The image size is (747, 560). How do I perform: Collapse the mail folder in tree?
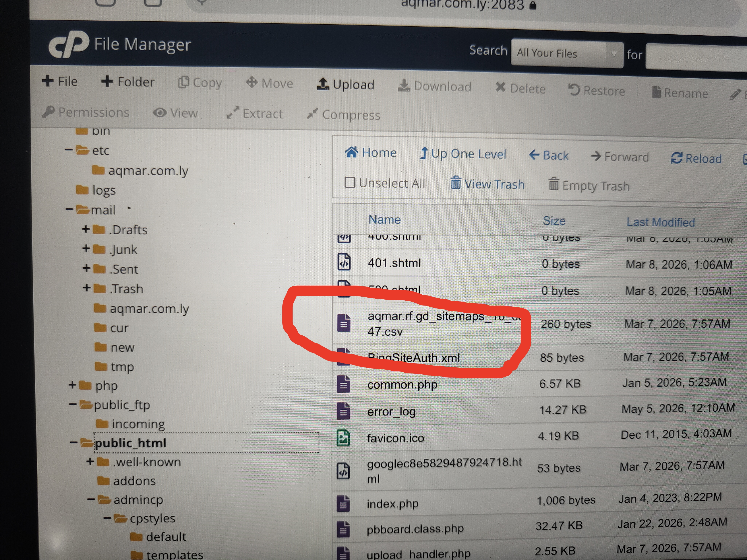pyautogui.click(x=69, y=209)
